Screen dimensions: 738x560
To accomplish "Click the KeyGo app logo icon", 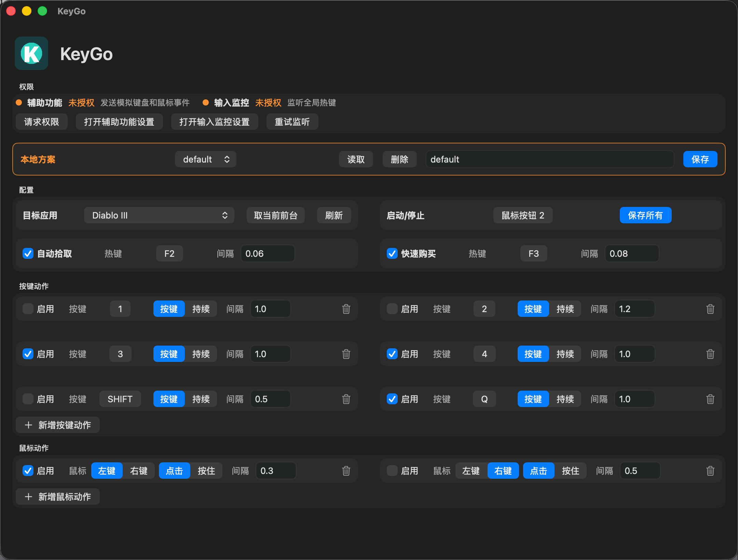I will [x=31, y=54].
